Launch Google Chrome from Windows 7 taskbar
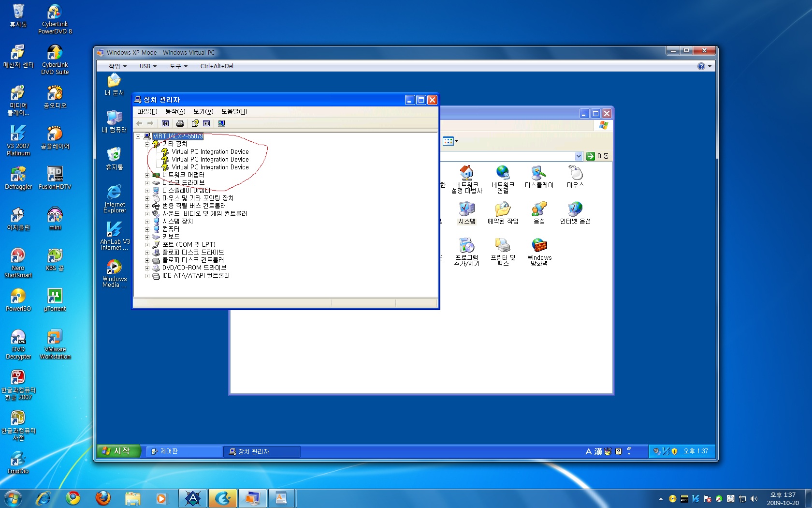Viewport: 812px width, 508px height. click(73, 498)
